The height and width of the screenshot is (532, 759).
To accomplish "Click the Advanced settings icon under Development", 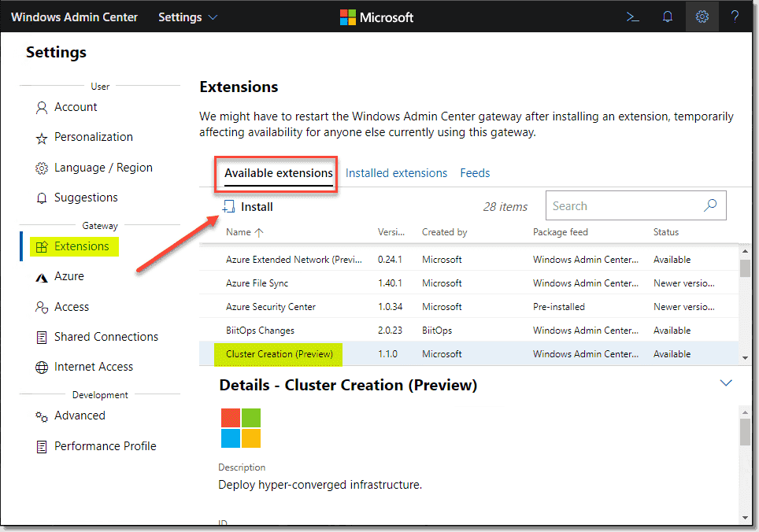I will click(40, 416).
